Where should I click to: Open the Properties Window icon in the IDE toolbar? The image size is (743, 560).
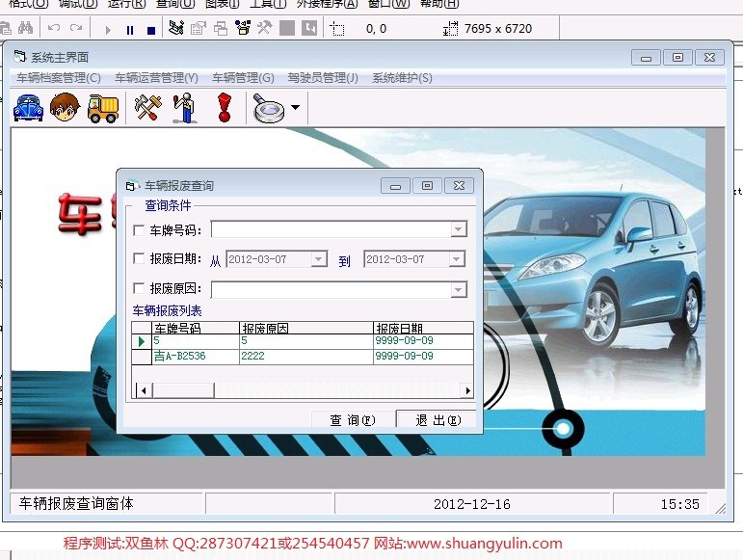click(x=199, y=28)
